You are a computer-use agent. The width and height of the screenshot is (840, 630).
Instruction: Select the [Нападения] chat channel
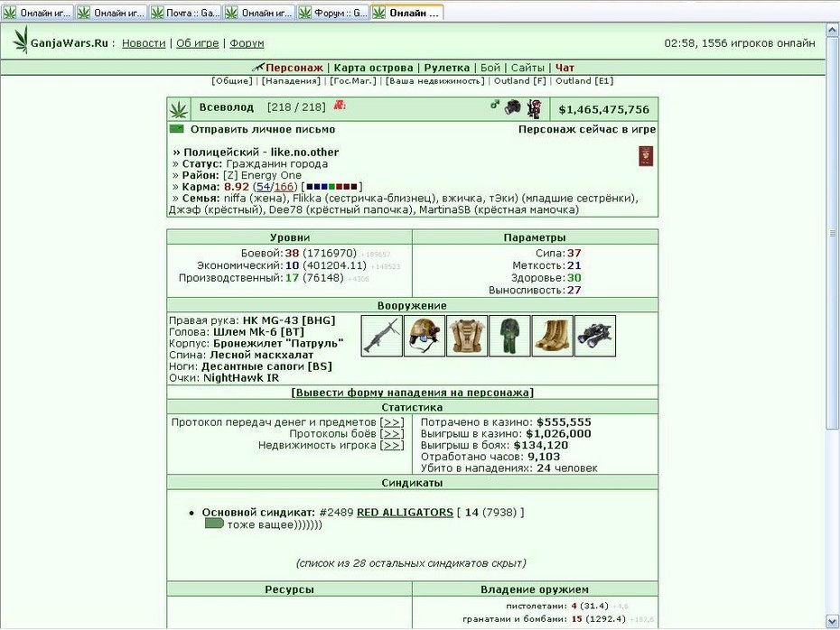[x=291, y=81]
